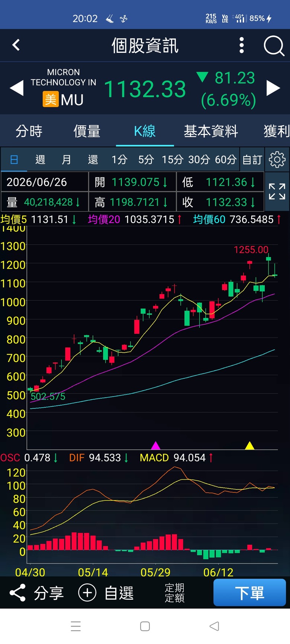Tap the DIF 94.533 indicator value
Screen dimensions: 290x644
pos(99,458)
